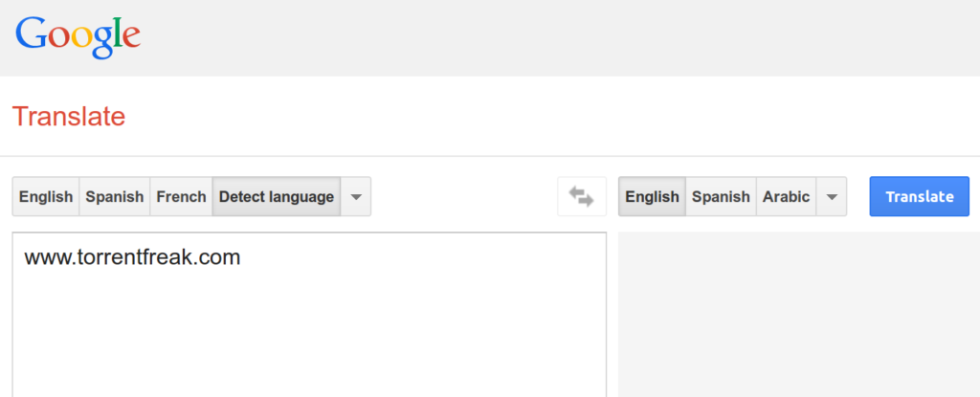Enable Detect language option

coord(277,197)
